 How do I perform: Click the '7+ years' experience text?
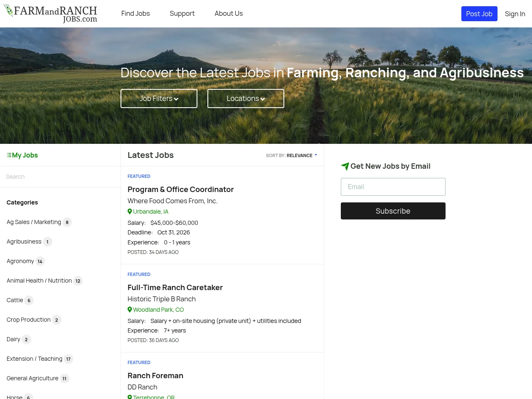pos(175,330)
